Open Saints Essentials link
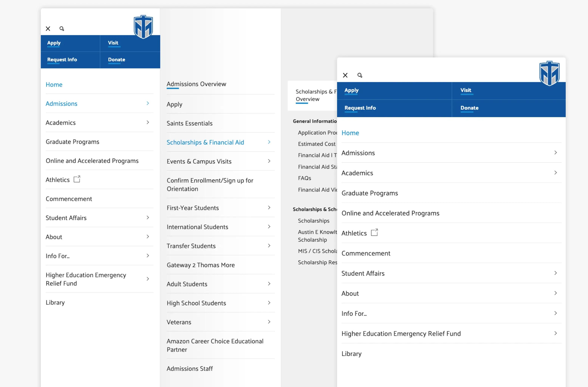This screenshot has width=588, height=387. click(x=190, y=123)
